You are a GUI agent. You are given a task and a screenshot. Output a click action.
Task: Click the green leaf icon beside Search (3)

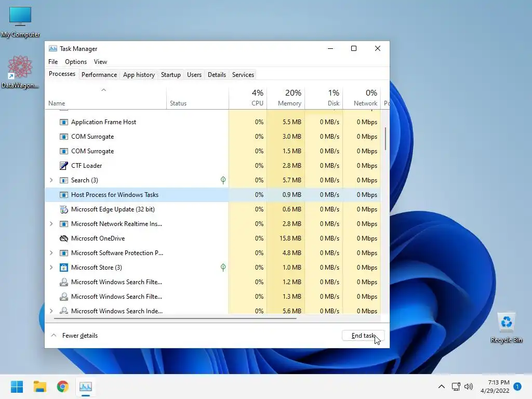[223, 180]
